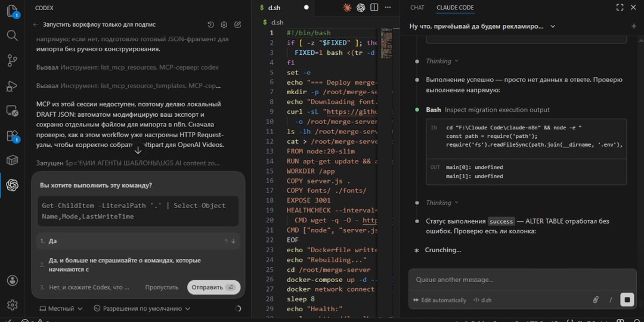Open the Search view in activity bar
The height and width of the screenshot is (322, 644).
tap(13, 35)
